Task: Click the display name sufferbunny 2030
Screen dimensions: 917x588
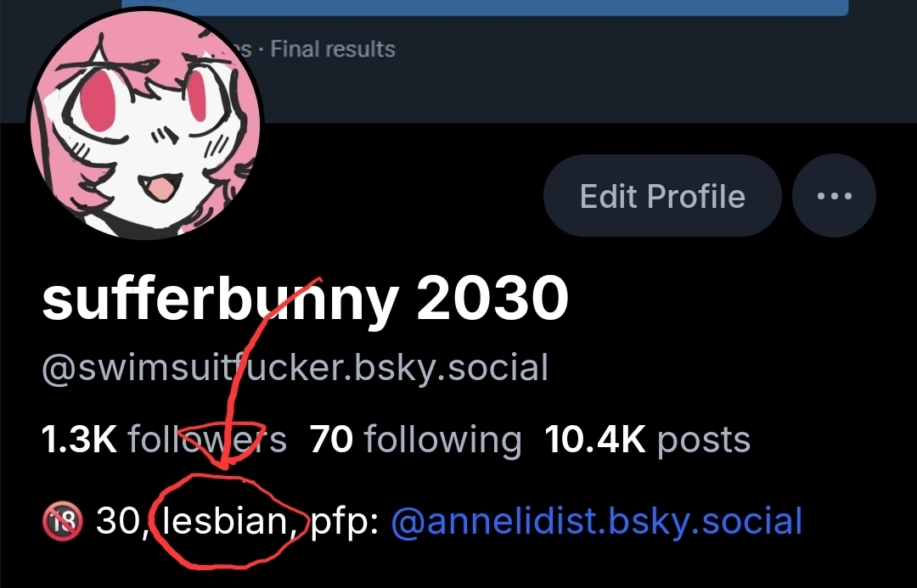Action: 305,299
